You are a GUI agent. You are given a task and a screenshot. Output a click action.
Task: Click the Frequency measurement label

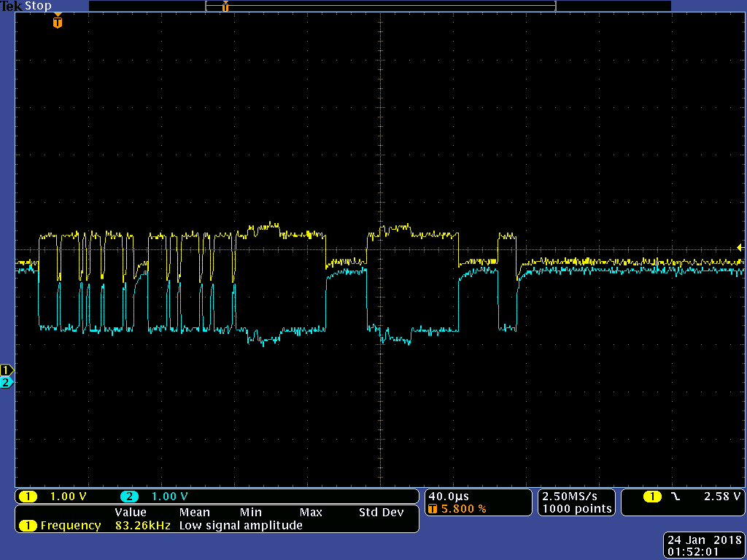point(71,526)
